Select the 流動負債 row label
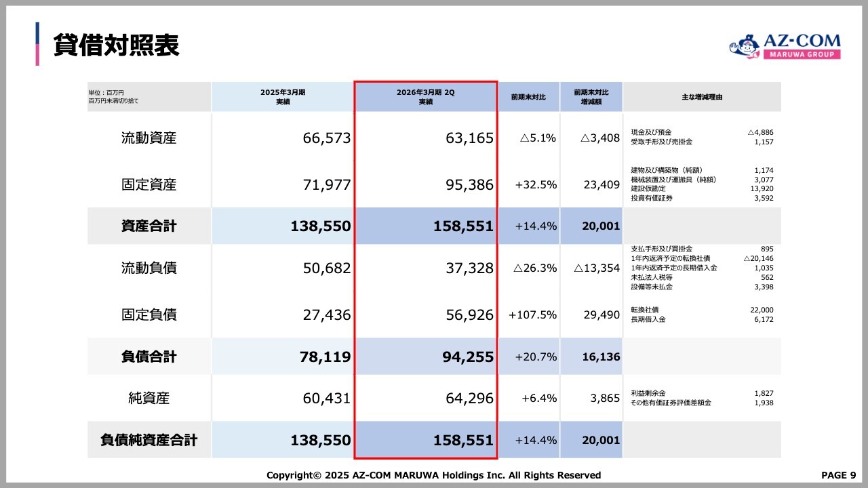 [149, 268]
